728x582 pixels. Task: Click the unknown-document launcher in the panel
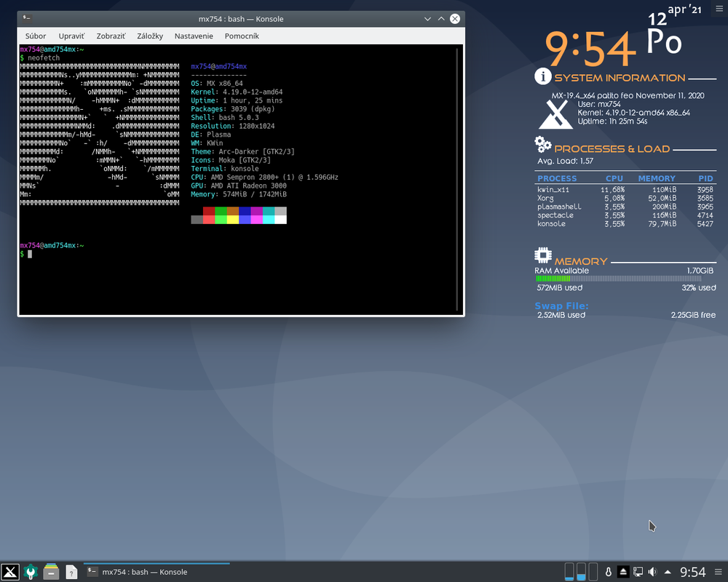click(71, 572)
